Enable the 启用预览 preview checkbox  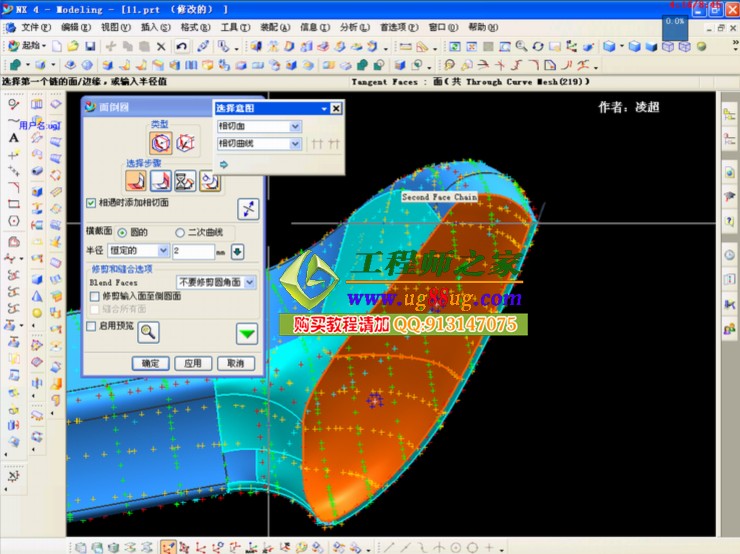coord(92,326)
